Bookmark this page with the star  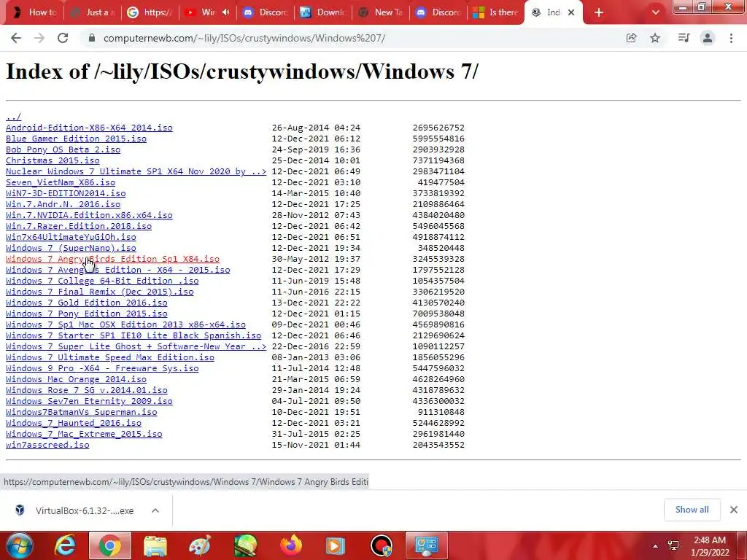655,38
